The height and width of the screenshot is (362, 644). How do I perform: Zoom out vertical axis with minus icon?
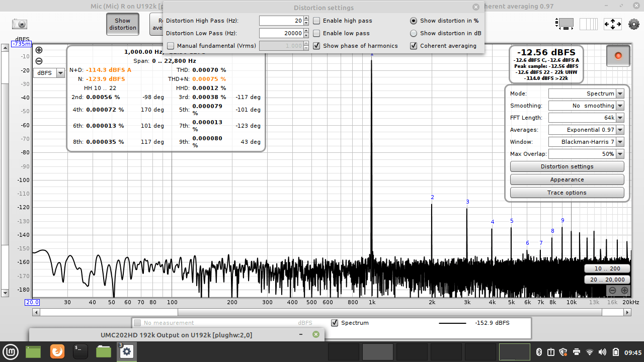click(39, 61)
